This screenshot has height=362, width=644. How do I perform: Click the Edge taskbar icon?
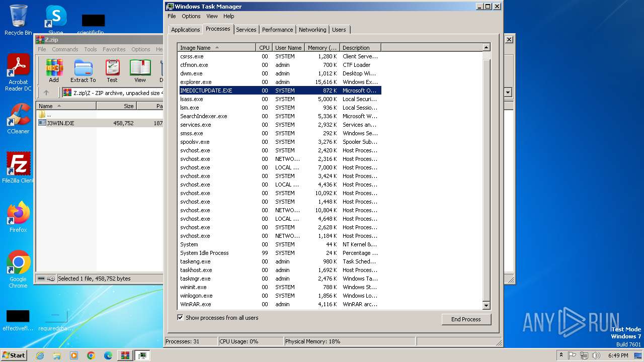108,355
